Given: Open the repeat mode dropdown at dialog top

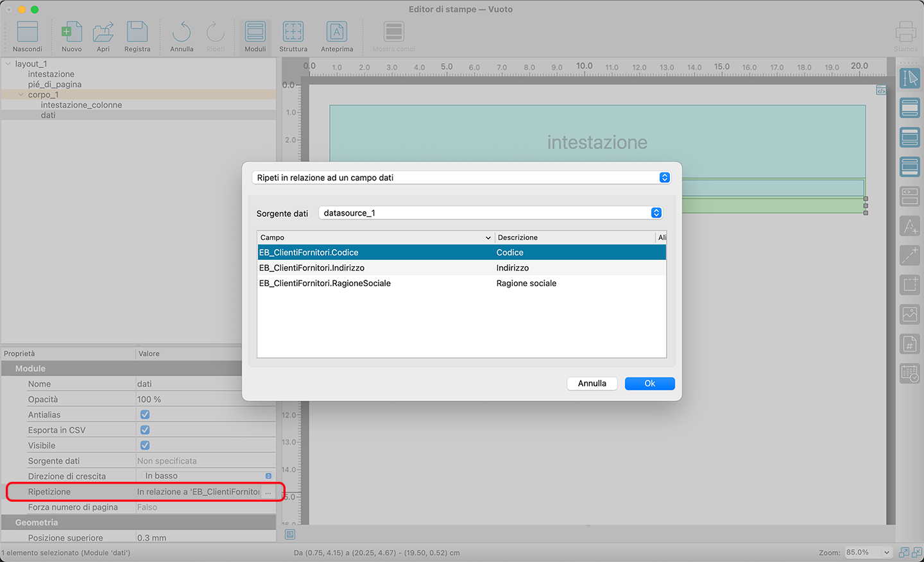Looking at the screenshot, I should [461, 178].
